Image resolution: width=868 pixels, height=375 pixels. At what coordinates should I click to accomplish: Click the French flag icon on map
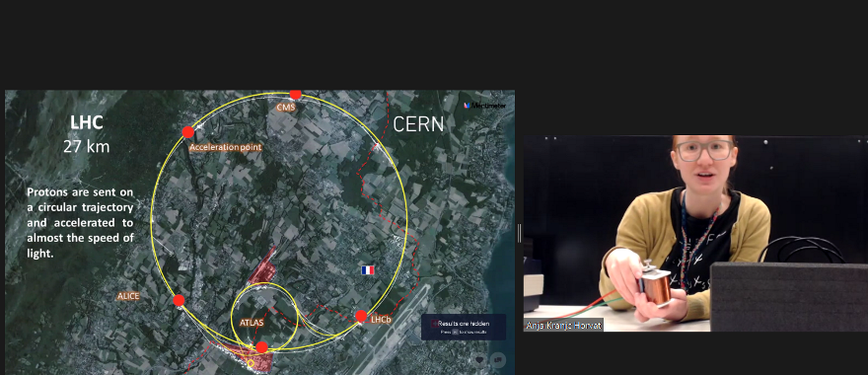(368, 270)
